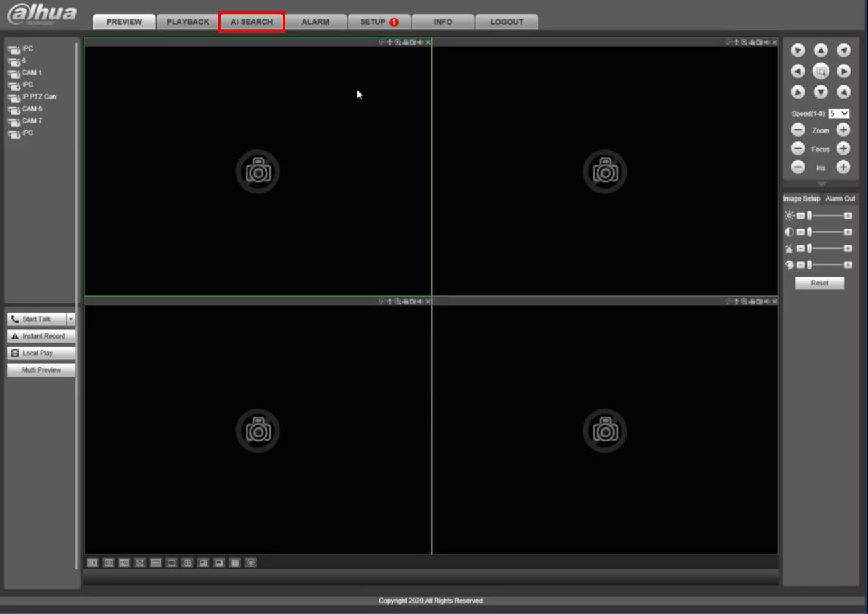Open the AI SEARCH tab
Viewport: 868px width, 614px height.
[x=252, y=22]
